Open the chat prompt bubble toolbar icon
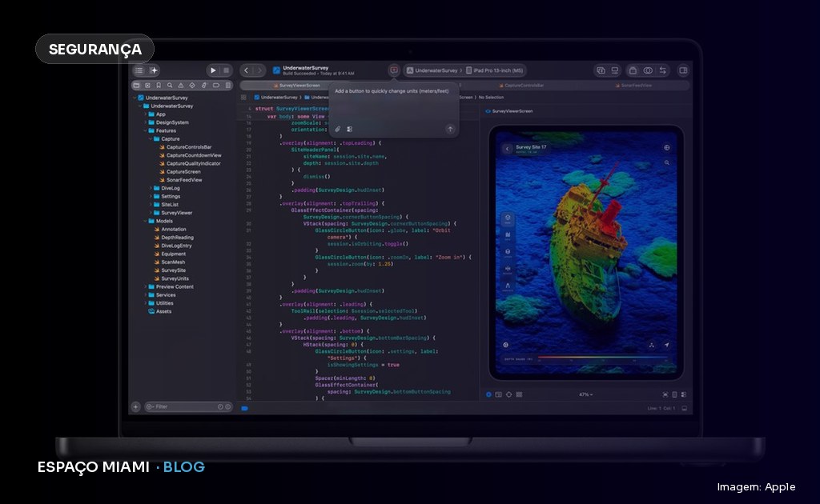Viewport: 820px width, 504px height. (x=394, y=70)
